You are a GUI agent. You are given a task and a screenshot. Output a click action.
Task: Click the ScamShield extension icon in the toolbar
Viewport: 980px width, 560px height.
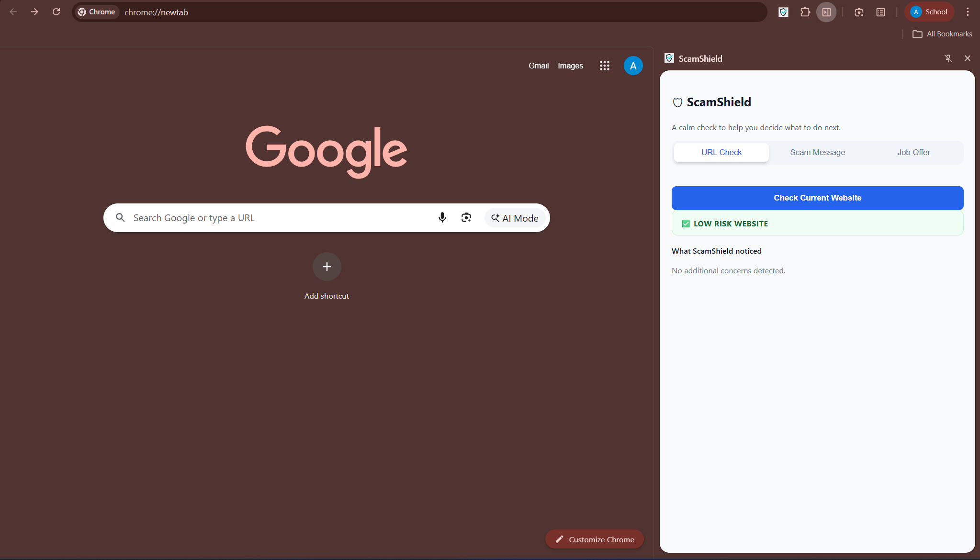point(783,12)
